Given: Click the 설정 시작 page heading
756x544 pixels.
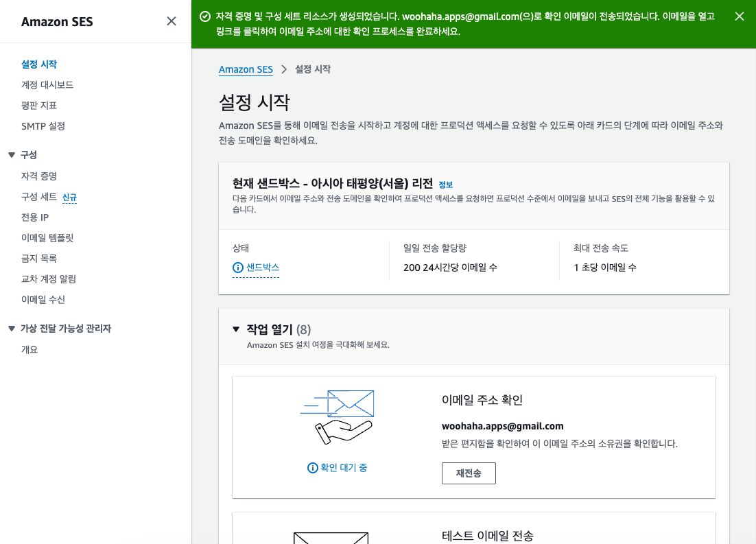Looking at the screenshot, I should pyautogui.click(x=255, y=102).
